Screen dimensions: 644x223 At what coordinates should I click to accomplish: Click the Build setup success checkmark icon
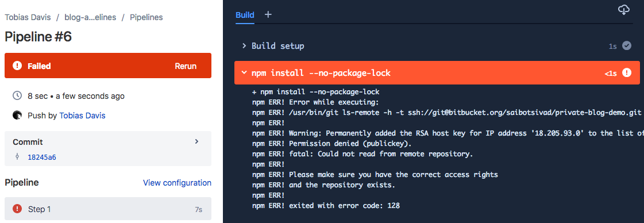point(626,45)
